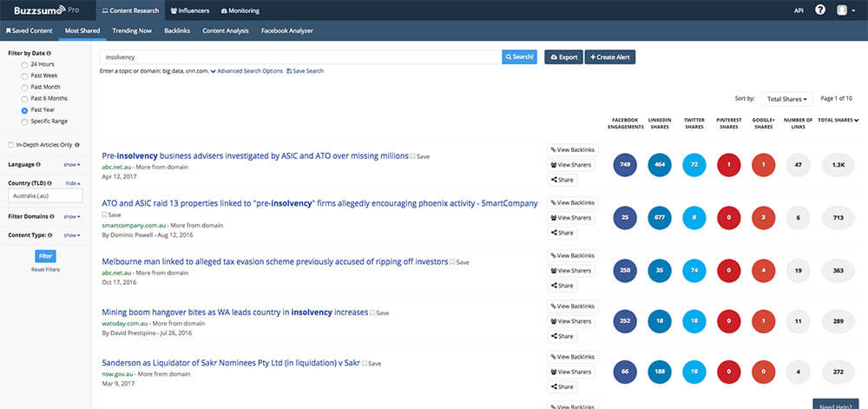
Task: Click the Facebook engagements circle showing 252
Action: [x=625, y=321]
